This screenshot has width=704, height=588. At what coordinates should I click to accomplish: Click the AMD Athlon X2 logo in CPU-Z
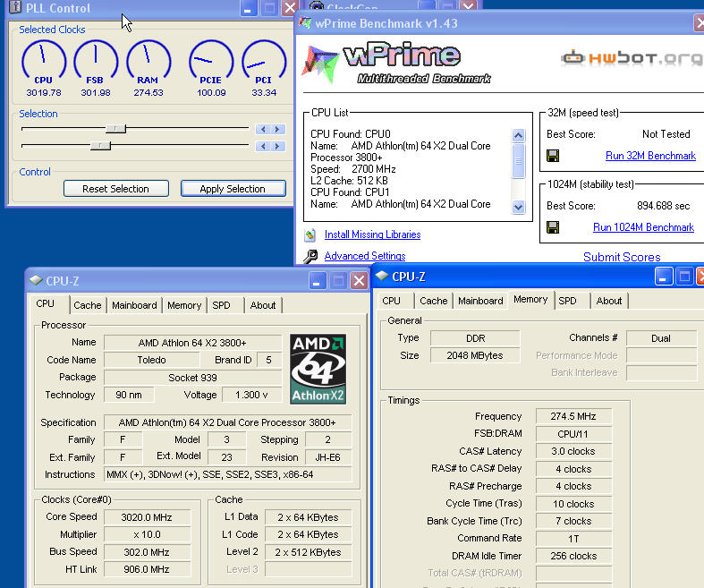(x=318, y=370)
